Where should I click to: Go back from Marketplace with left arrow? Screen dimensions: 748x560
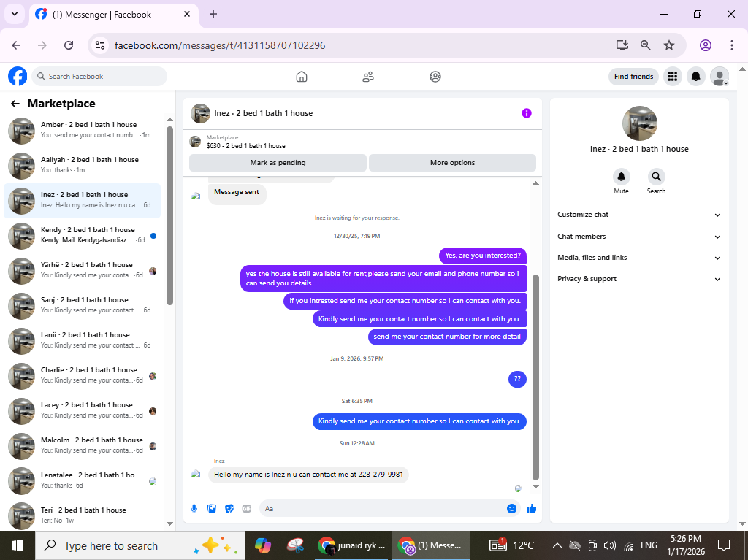point(15,104)
